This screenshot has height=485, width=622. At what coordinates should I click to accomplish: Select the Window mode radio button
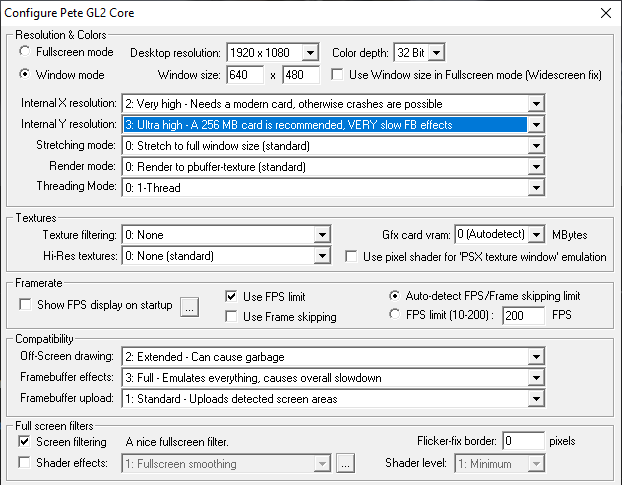point(25,74)
